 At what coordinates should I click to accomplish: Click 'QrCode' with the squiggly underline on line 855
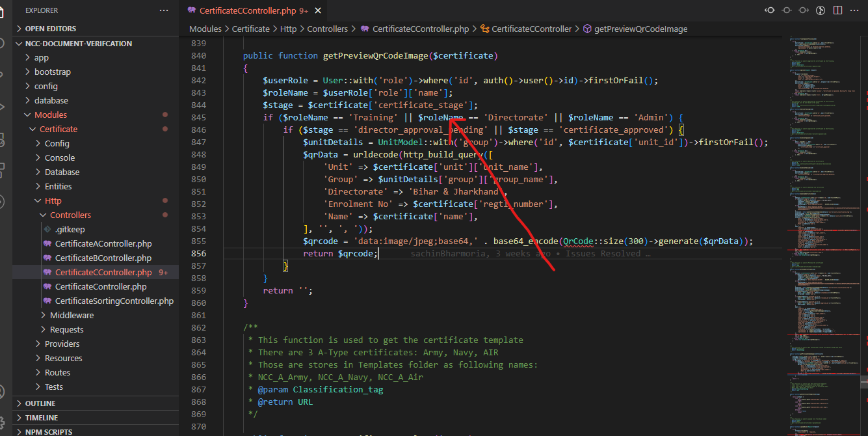coord(578,241)
